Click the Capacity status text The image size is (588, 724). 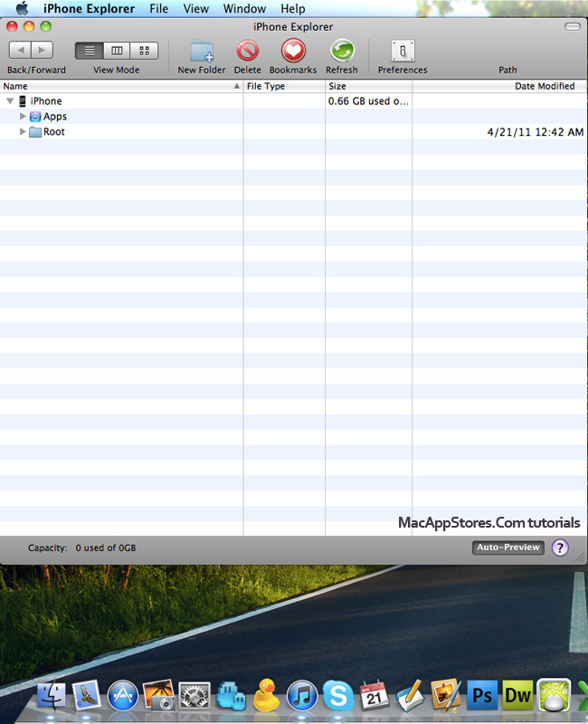81,548
